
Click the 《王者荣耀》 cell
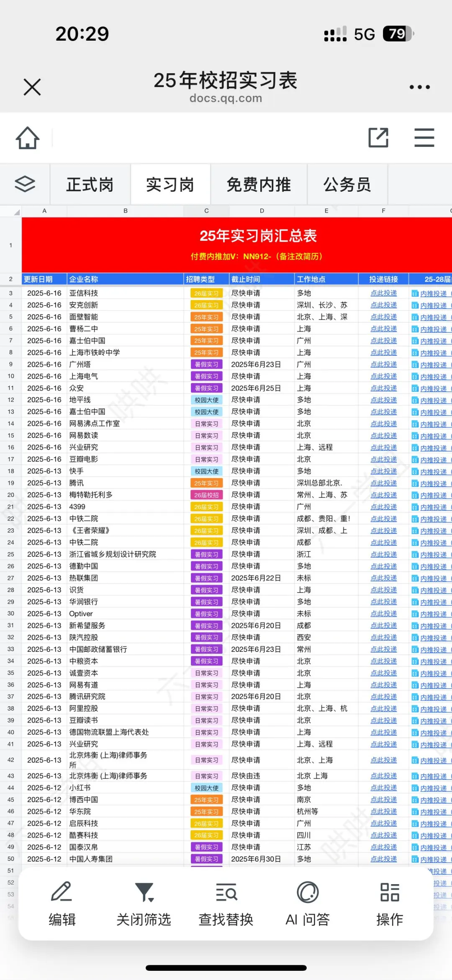click(126, 530)
